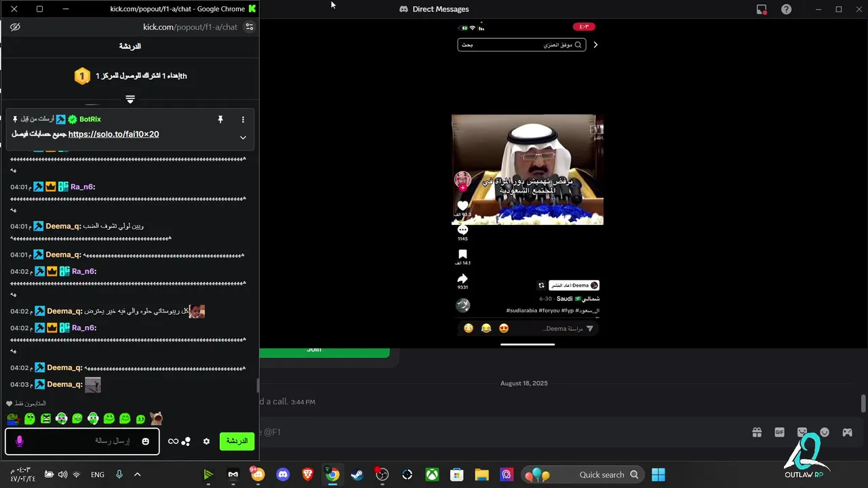
Task: Click the emote thumbnail in Deema_q's 04:03 message
Action: click(x=93, y=385)
